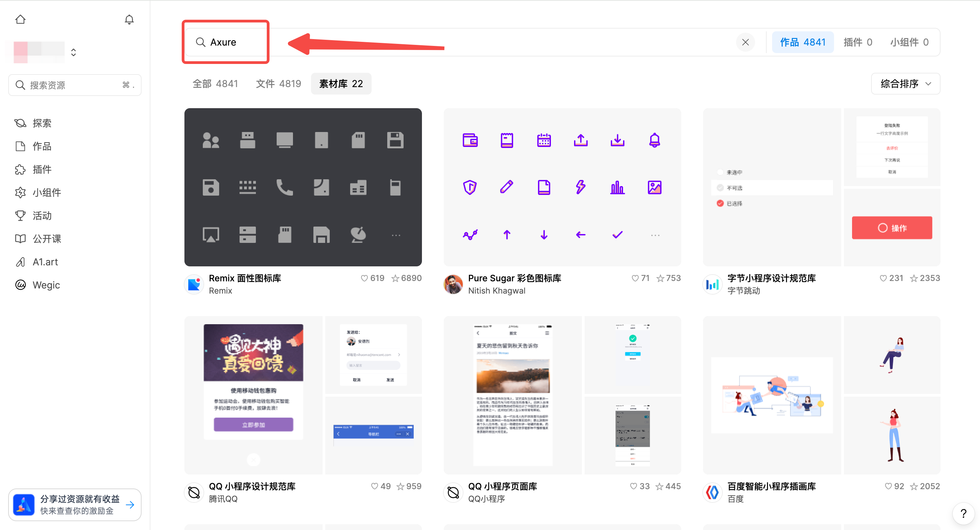
Task: Open the 插件 section in the sidebar
Action: point(42,169)
